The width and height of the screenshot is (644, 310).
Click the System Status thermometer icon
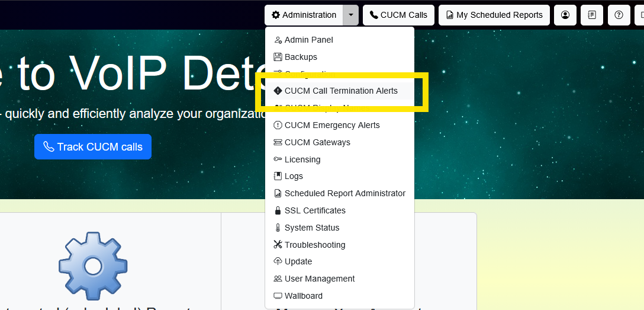(x=278, y=228)
